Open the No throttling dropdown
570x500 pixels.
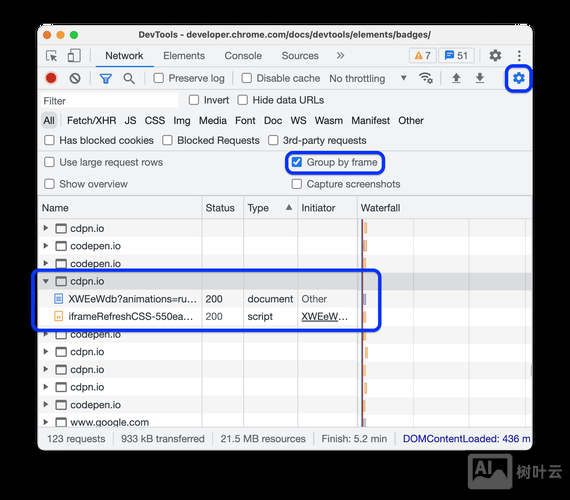coord(368,79)
